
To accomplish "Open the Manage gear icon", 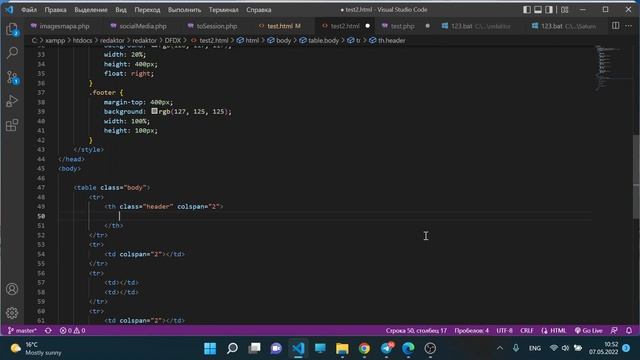I will [12, 313].
